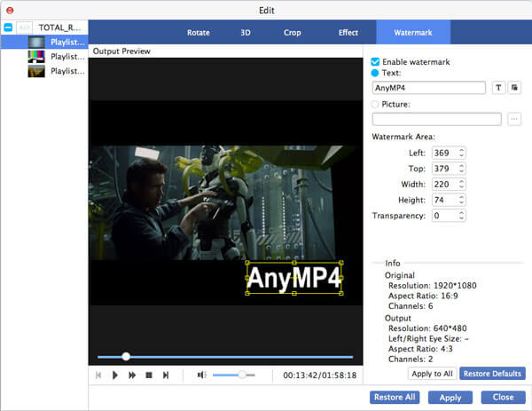Viewport: 532px width, 411px height.
Task: Click the timecode 00:13:42/01:58:18
Action: click(x=319, y=375)
